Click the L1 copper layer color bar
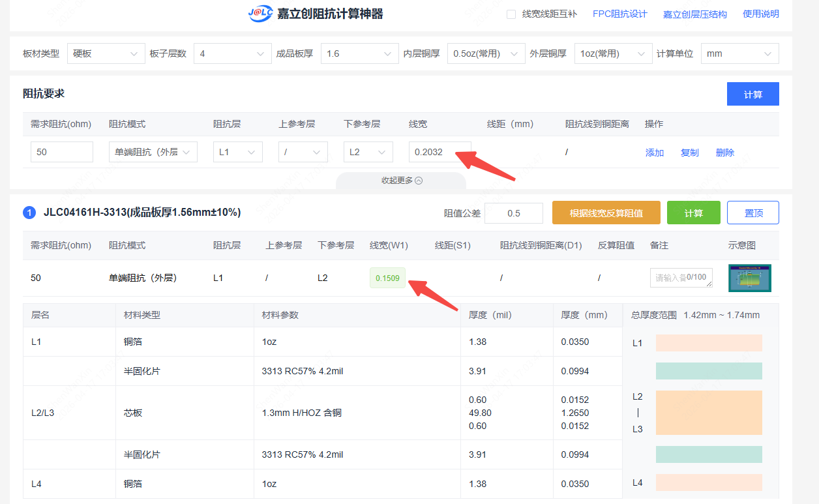819x504 pixels. (709, 343)
